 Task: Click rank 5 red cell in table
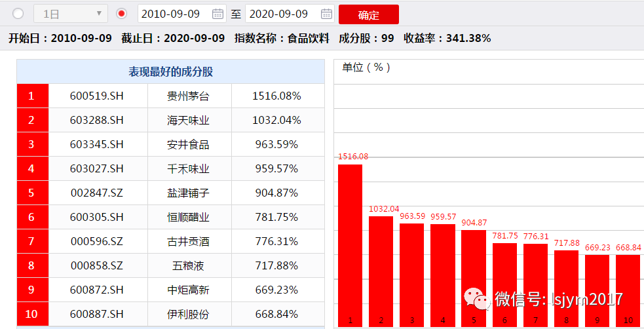[33, 193]
